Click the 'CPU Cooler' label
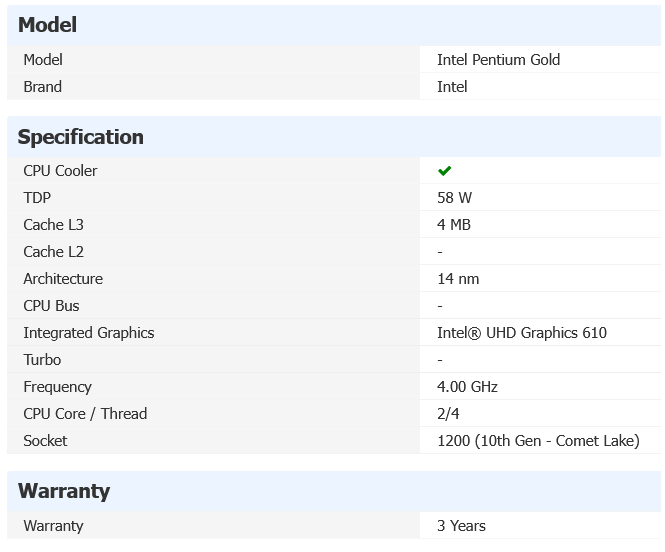Image resolution: width=665 pixels, height=552 pixels. [x=60, y=171]
